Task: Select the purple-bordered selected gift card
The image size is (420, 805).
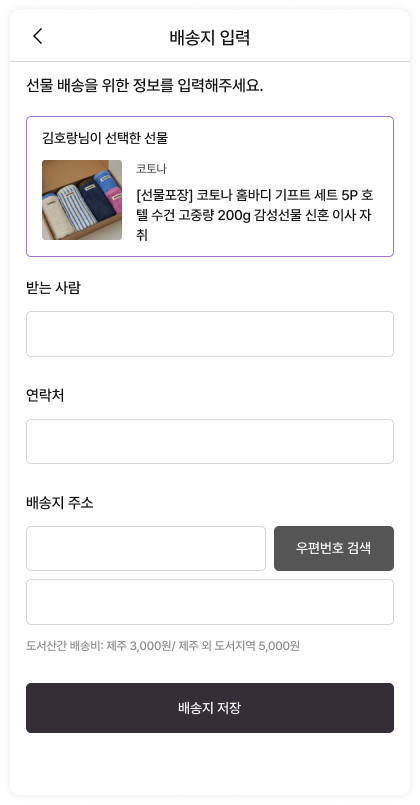Action: pos(210,186)
